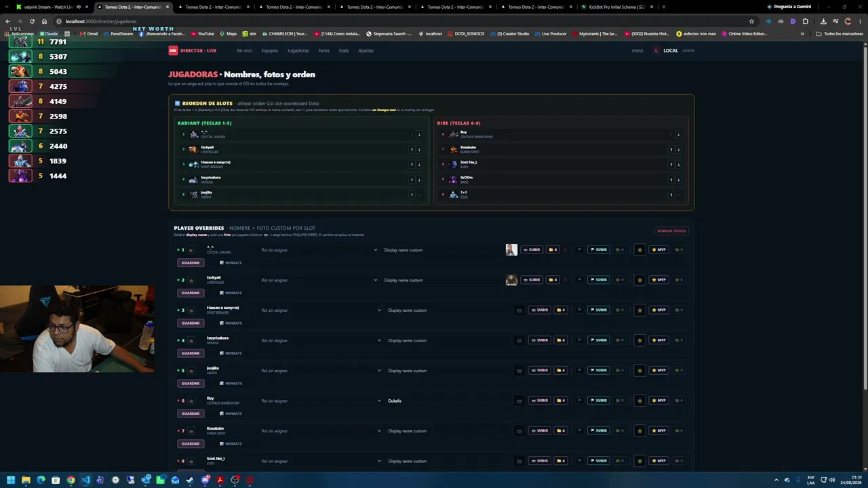Open File Explorer from the taskbar

tap(26, 480)
